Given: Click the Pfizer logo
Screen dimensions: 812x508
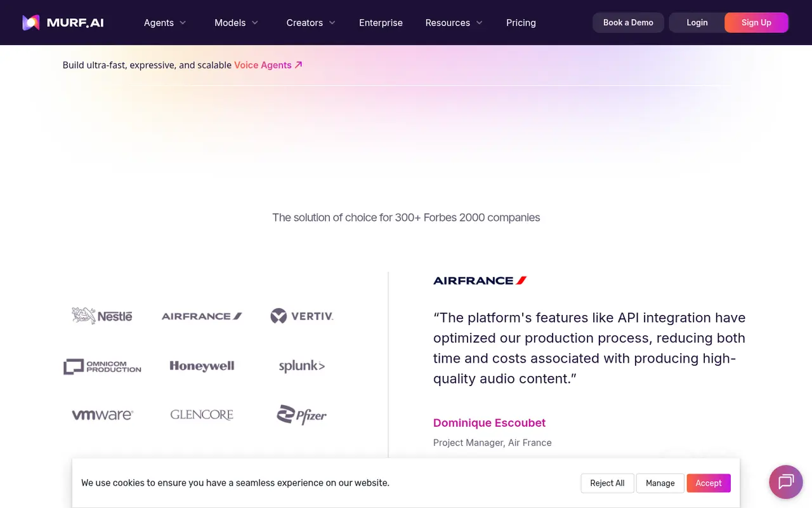Looking at the screenshot, I should [x=301, y=415].
